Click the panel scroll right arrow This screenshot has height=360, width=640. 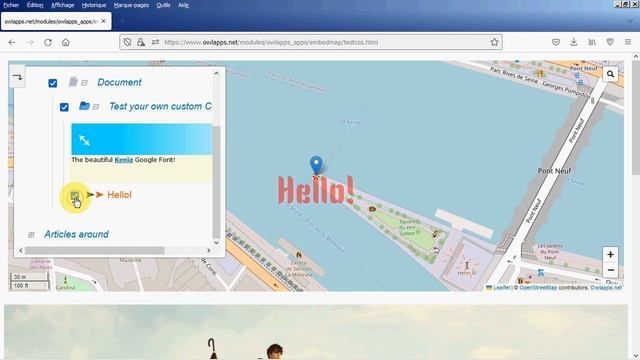pos(209,250)
